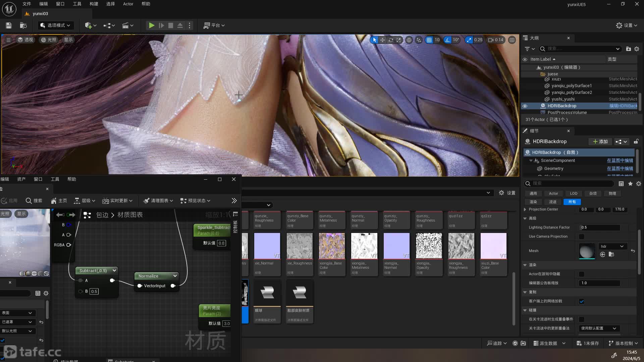Toggle surface snapping icon in viewport
The width and height of the screenshot is (644, 362).
coord(419,40)
